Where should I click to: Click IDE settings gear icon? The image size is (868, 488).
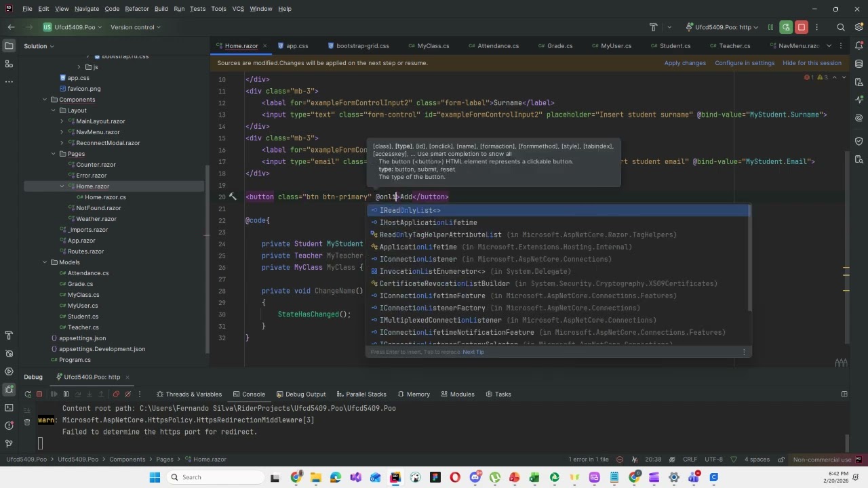(858, 27)
